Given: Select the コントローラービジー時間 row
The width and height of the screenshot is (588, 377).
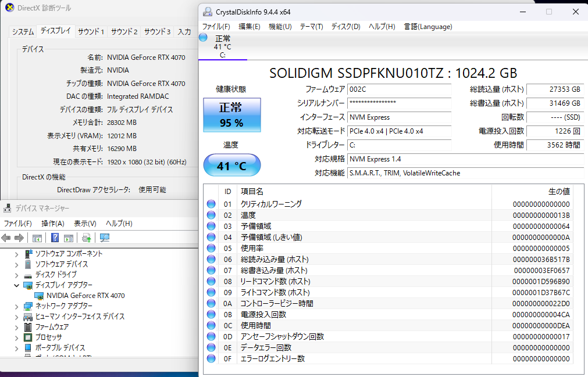Looking at the screenshot, I should coord(388,303).
